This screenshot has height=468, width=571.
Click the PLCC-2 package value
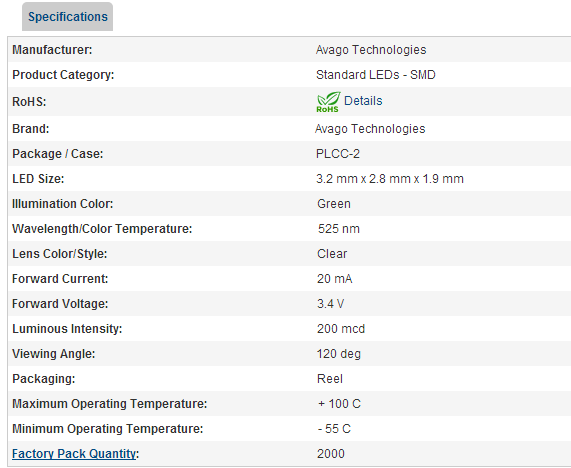click(338, 154)
